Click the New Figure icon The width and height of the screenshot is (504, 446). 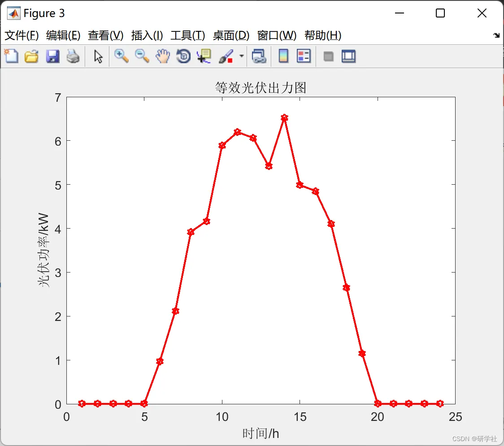coord(11,56)
